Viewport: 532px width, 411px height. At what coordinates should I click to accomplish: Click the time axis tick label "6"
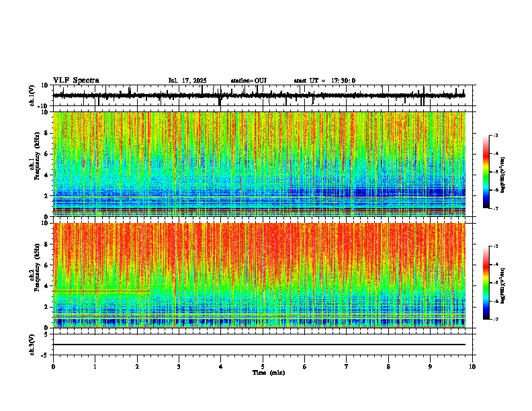point(305,367)
